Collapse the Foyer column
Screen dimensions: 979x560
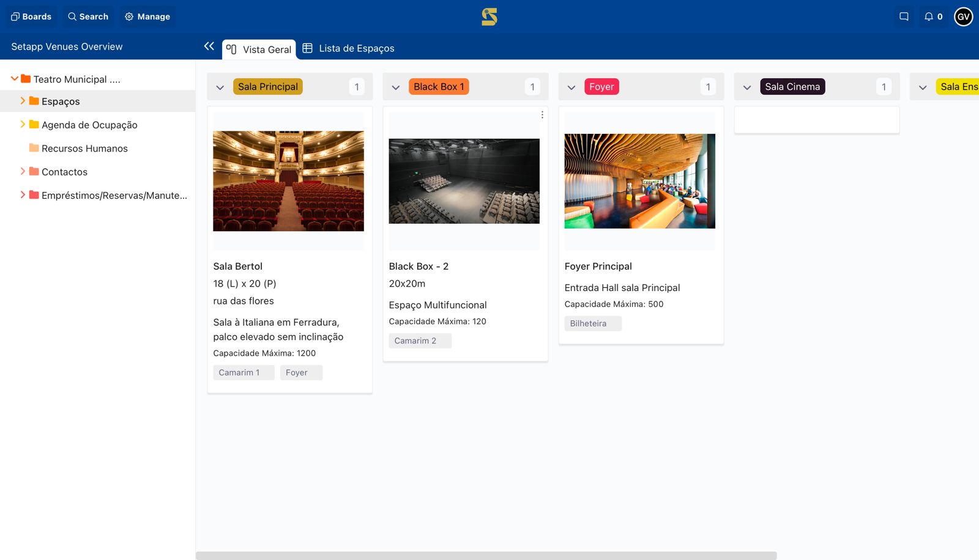point(571,87)
